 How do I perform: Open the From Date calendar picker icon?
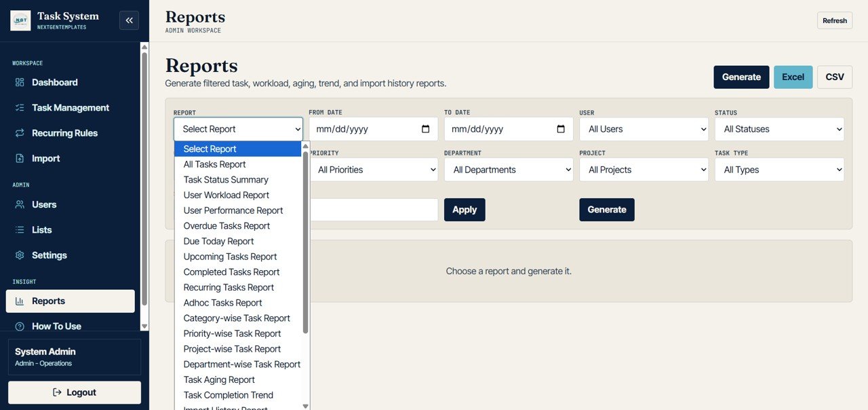425,129
